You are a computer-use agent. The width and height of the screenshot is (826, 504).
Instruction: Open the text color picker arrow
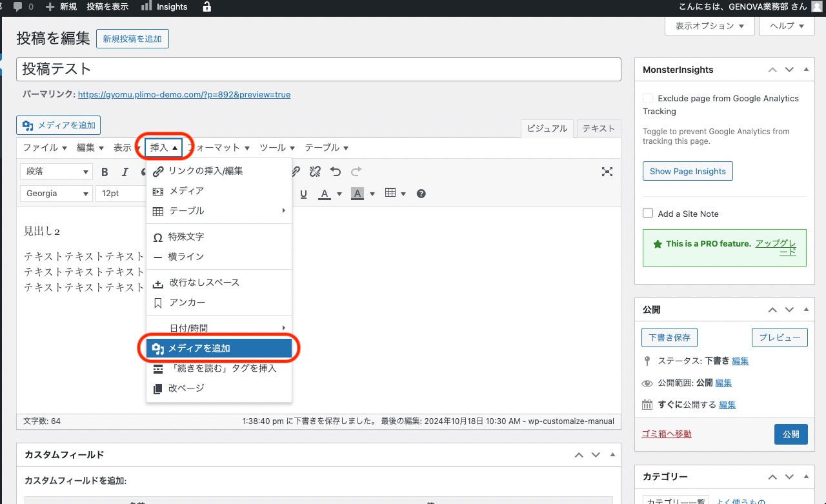pos(339,194)
